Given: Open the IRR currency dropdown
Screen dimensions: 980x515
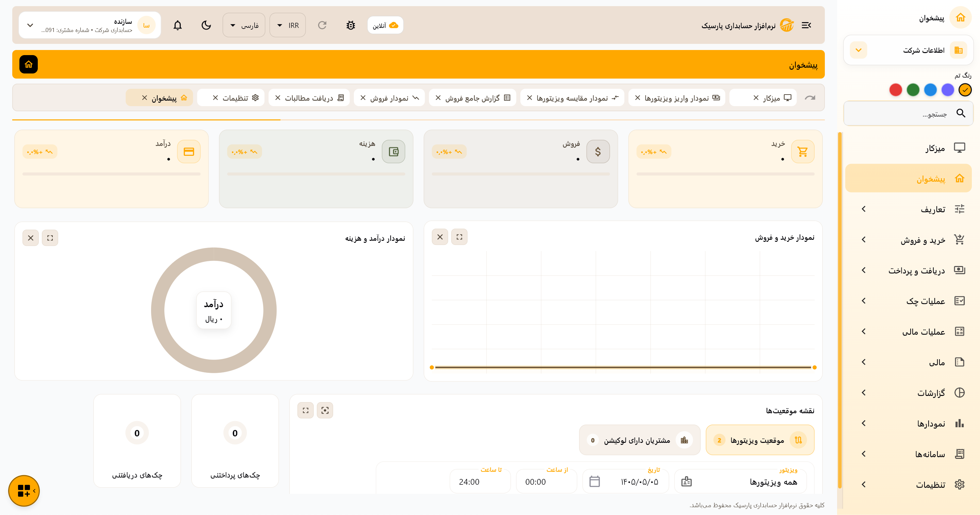Looking at the screenshot, I should (x=288, y=25).
